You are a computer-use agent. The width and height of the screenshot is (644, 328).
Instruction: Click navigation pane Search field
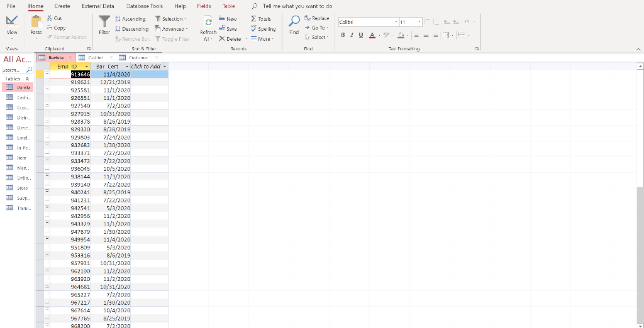[14, 70]
